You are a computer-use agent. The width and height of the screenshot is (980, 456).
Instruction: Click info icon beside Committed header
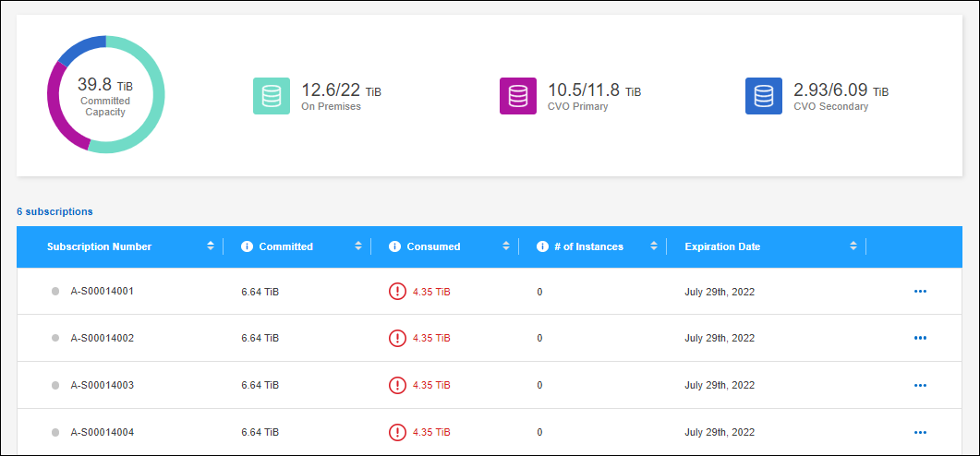tap(247, 246)
